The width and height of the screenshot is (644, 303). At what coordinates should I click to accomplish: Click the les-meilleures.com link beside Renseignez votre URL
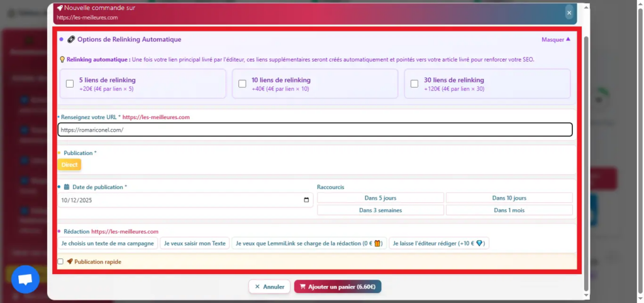tap(156, 117)
